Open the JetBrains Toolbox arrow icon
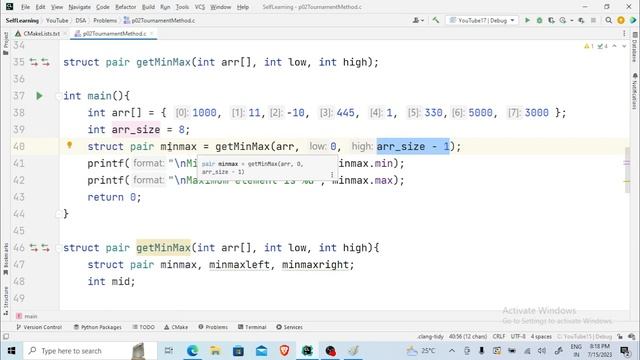Image resolution: width=640 pixels, height=360 pixels. [633, 20]
